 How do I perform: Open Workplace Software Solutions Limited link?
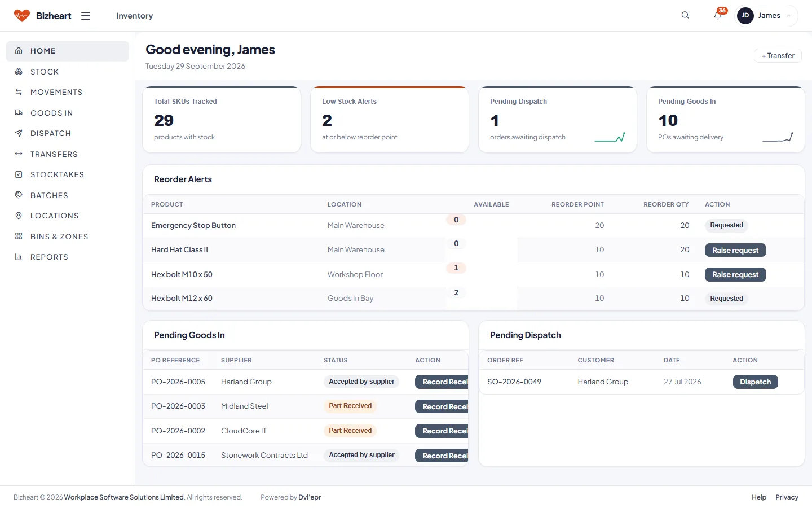[124, 497]
